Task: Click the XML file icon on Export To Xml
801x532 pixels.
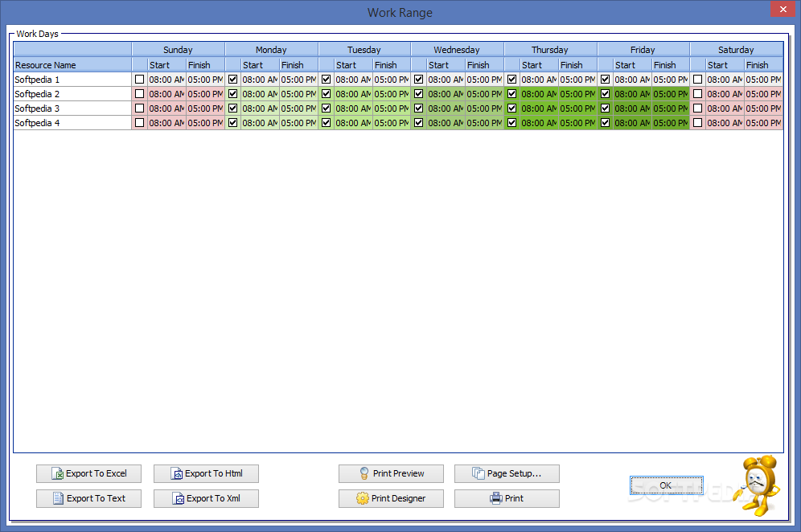Action: (179, 498)
